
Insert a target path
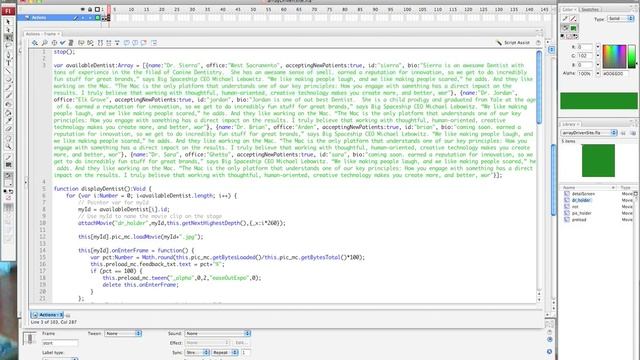pos(54,42)
